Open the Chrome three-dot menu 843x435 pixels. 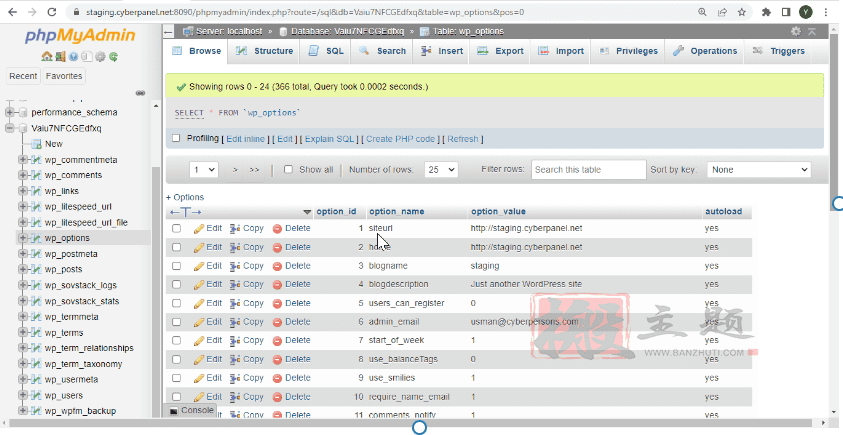[826, 12]
